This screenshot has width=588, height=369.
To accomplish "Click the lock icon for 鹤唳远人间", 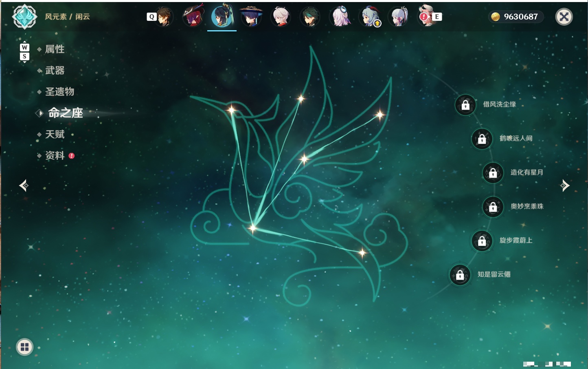I will click(x=482, y=139).
